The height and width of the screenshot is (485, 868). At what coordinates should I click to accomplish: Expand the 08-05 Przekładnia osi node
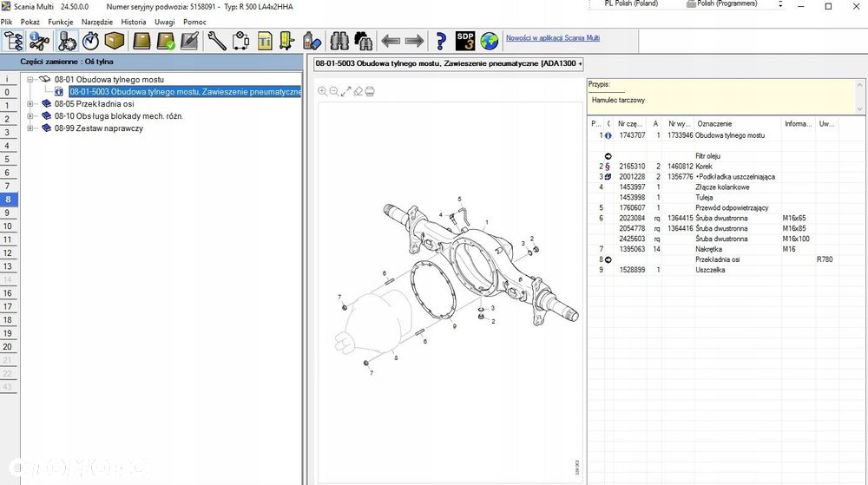pos(30,103)
